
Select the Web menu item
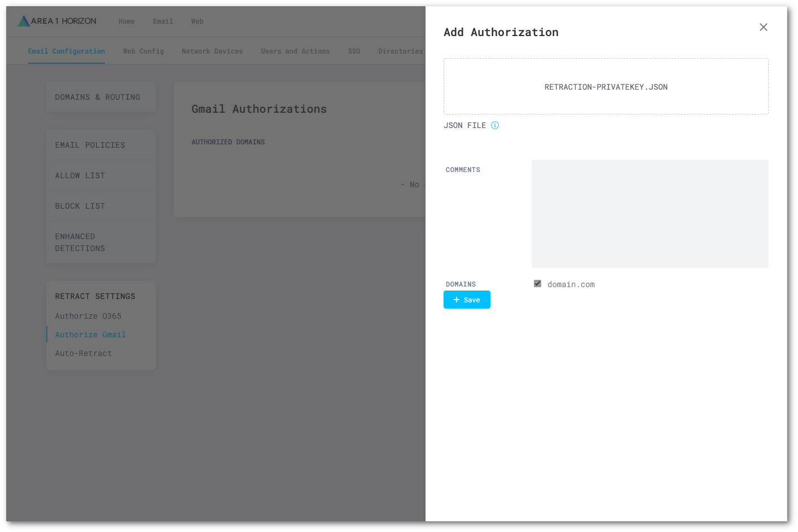pos(197,21)
